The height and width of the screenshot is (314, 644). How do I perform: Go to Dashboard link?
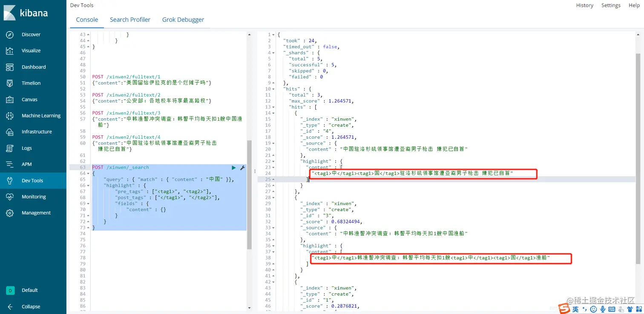pyautogui.click(x=34, y=67)
